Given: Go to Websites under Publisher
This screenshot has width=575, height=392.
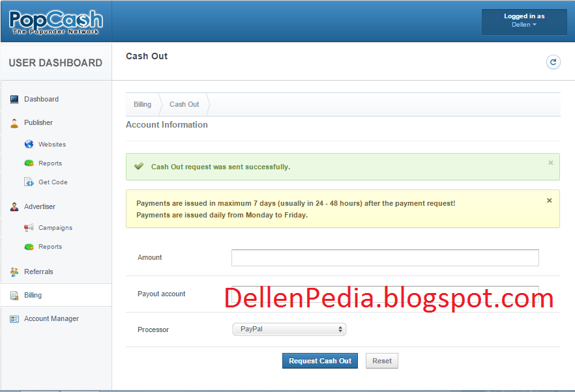Looking at the screenshot, I should click(52, 145).
